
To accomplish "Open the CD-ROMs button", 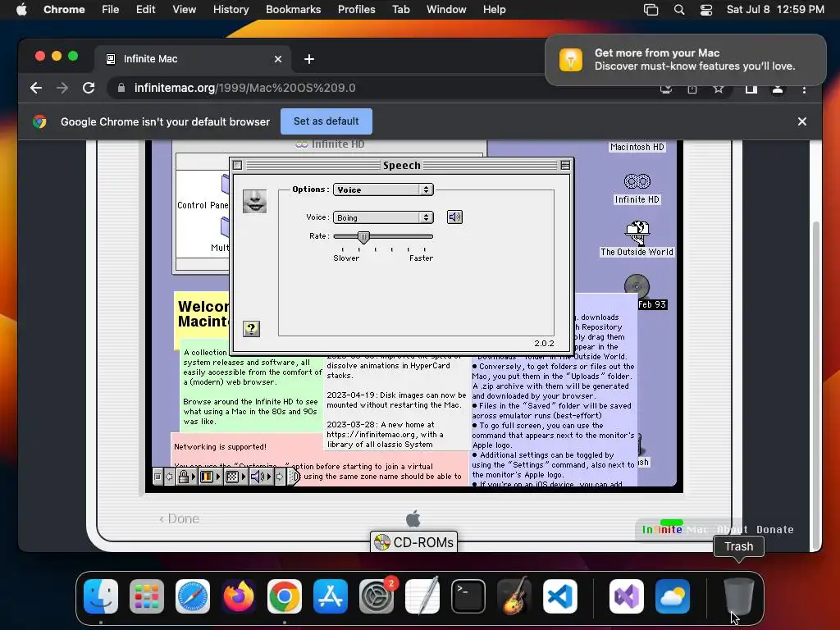I will click(x=413, y=542).
